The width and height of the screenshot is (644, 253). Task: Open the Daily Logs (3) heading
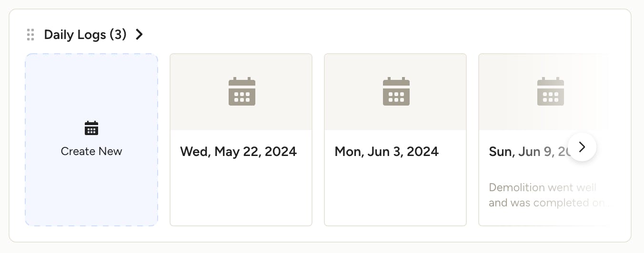85,35
